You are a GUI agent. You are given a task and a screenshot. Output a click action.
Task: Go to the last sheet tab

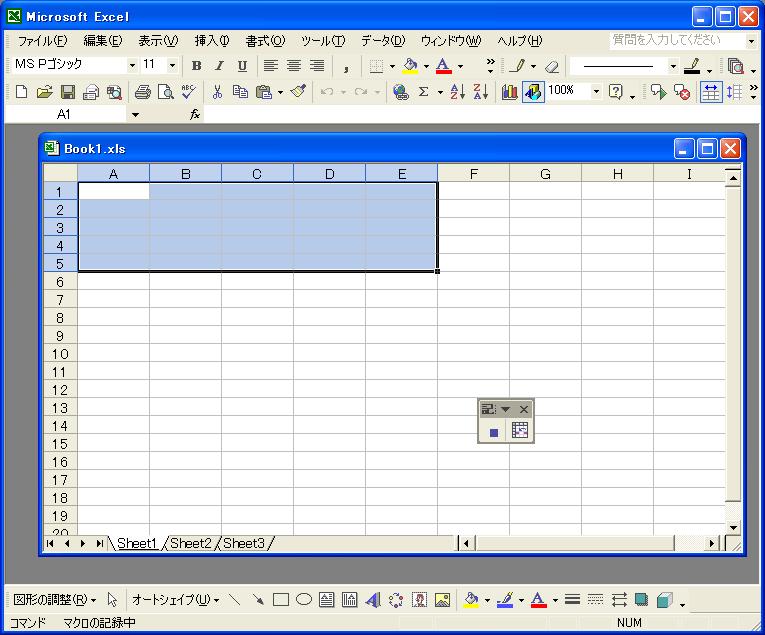point(100,543)
